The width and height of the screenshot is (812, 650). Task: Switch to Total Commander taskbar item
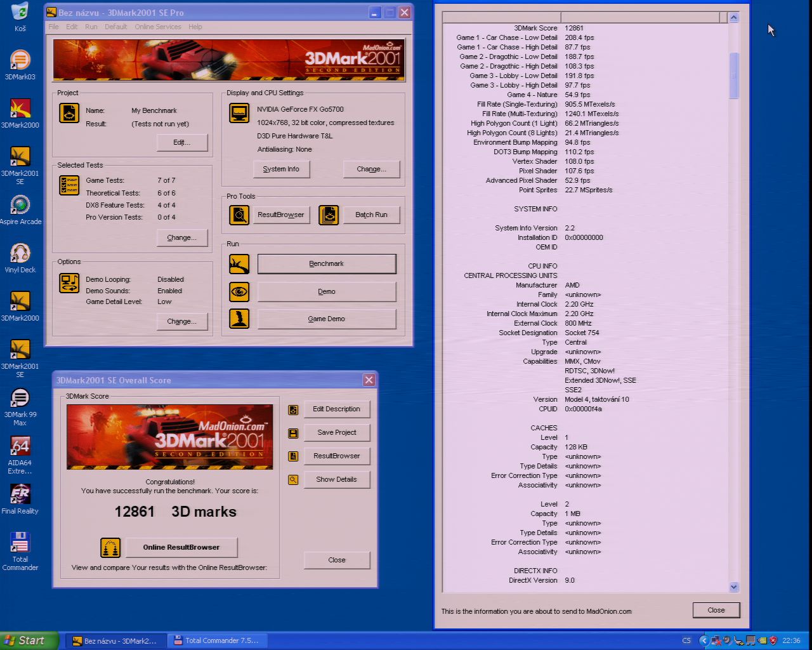coord(218,640)
